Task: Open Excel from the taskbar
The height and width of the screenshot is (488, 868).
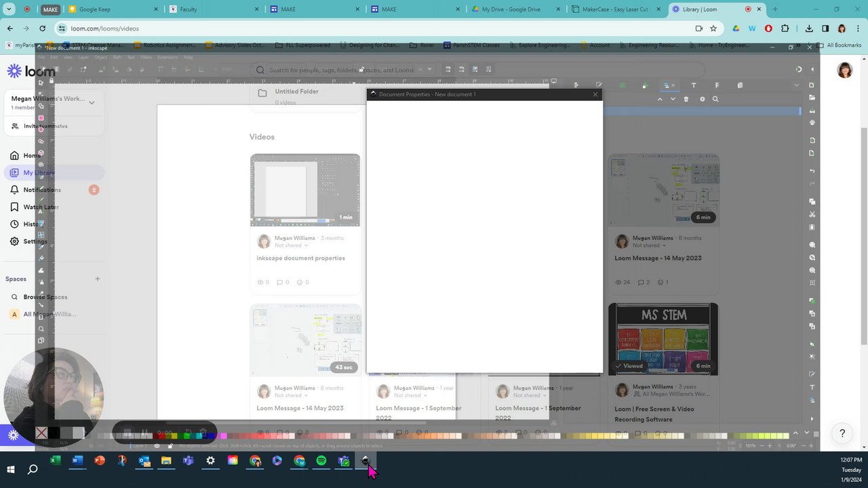Action: tap(56, 461)
